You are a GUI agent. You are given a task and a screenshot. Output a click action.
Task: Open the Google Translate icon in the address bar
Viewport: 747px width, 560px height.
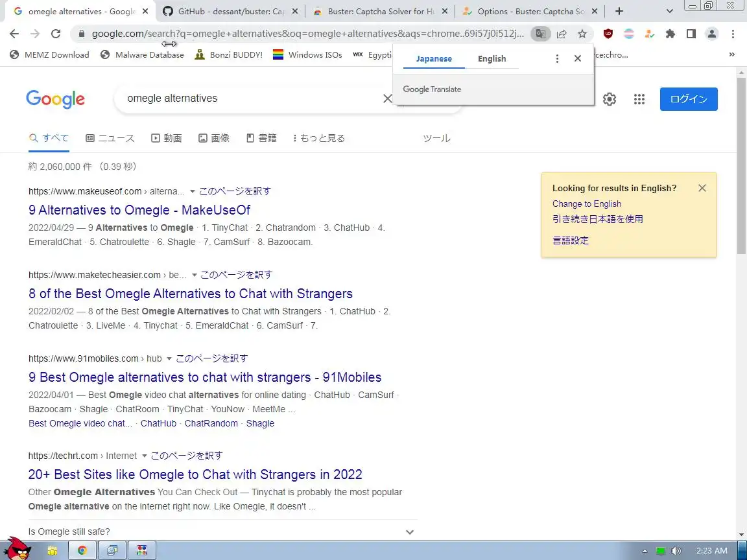click(x=541, y=33)
